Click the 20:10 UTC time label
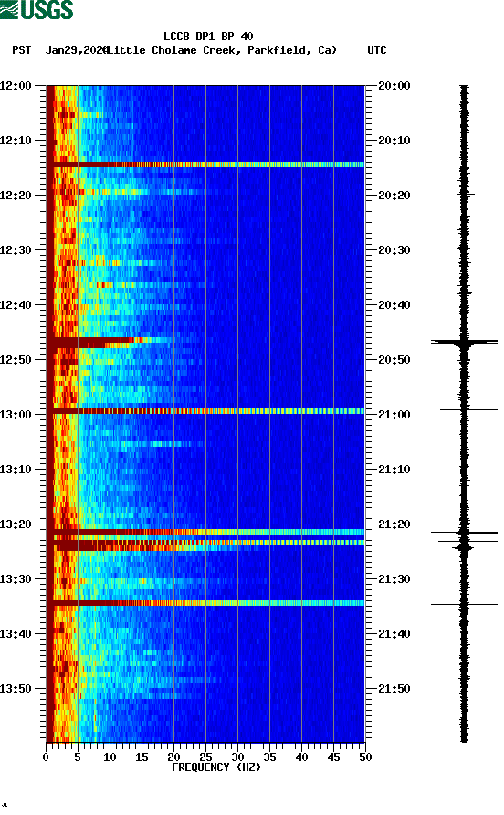This screenshot has height=815, width=504. 394,141
